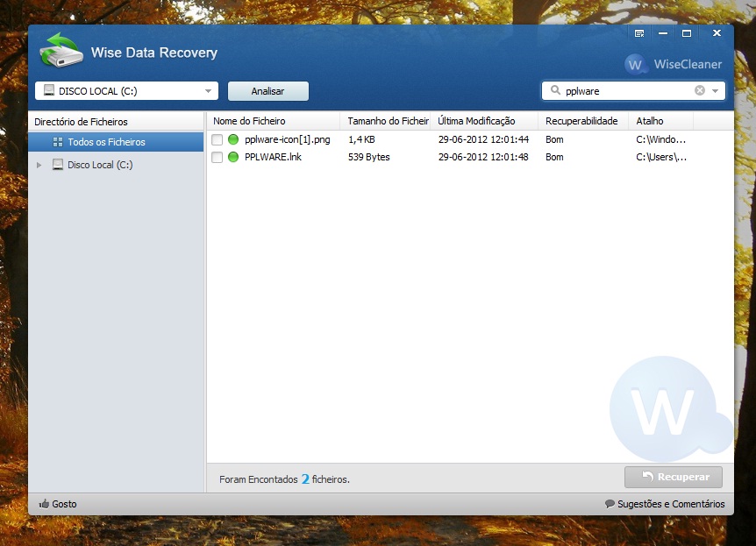Image resolution: width=756 pixels, height=546 pixels.
Task: Select Todos os Ficheiros in sidebar
Action: [116, 142]
